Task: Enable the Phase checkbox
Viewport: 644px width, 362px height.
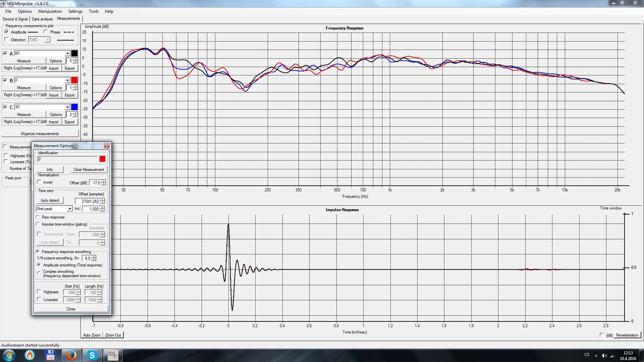Action: click(x=46, y=32)
